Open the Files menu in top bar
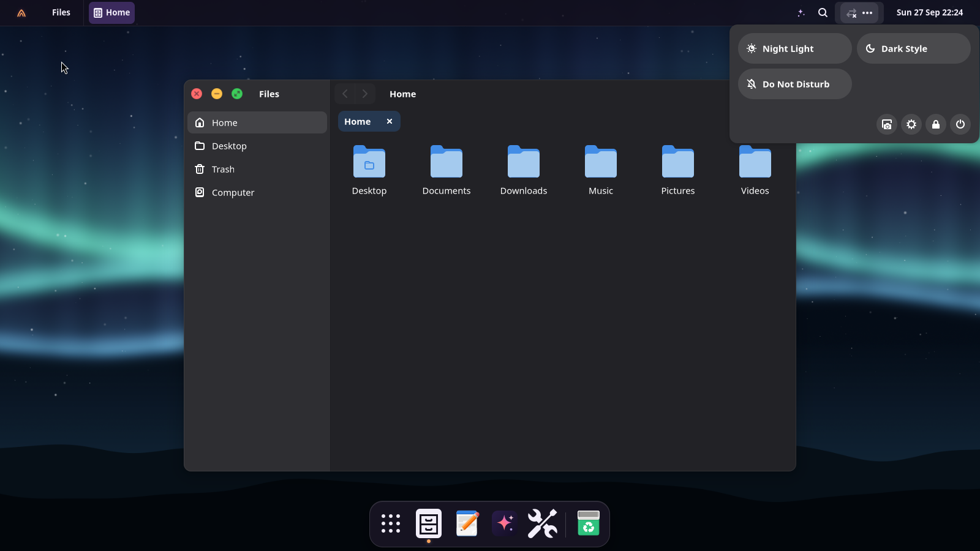The image size is (980, 551). coord(61,12)
